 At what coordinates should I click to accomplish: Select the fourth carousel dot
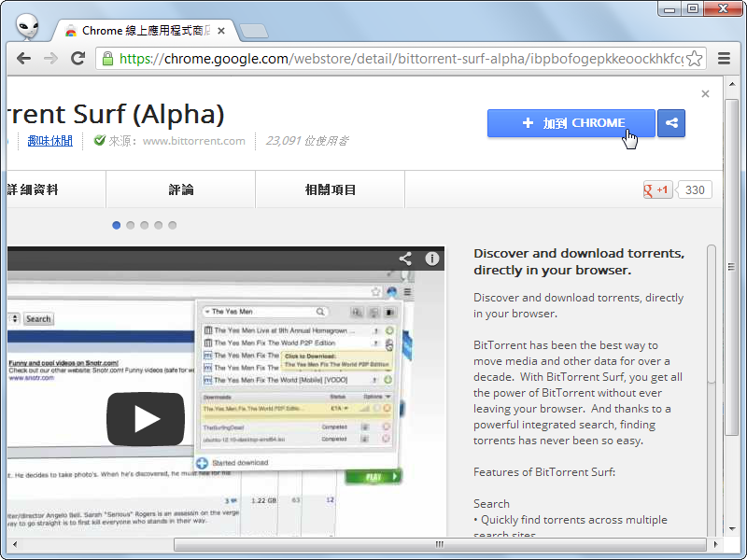[158, 225]
